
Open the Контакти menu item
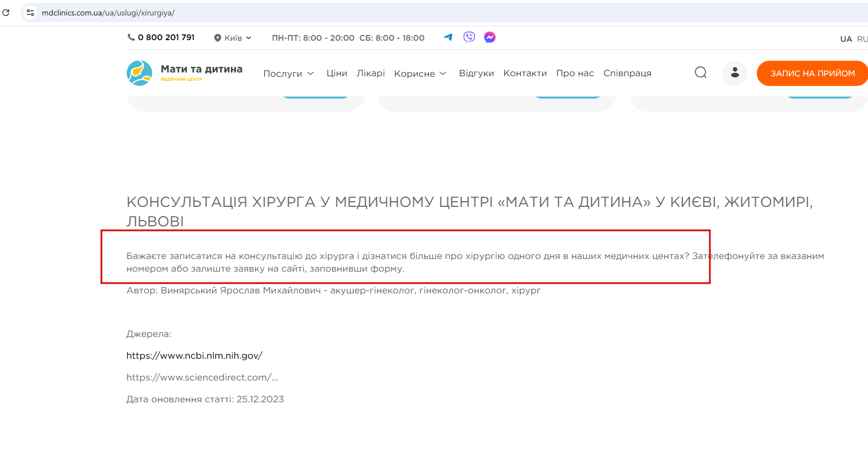pyautogui.click(x=525, y=73)
